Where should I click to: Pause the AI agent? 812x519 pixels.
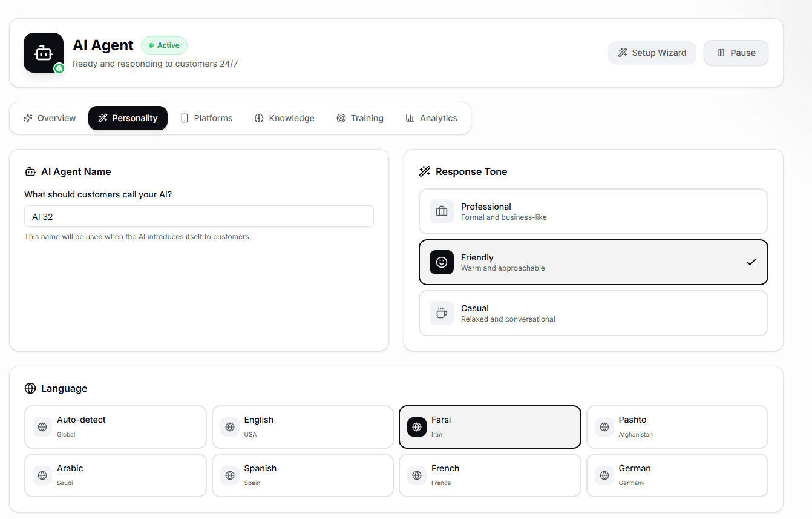coord(736,53)
